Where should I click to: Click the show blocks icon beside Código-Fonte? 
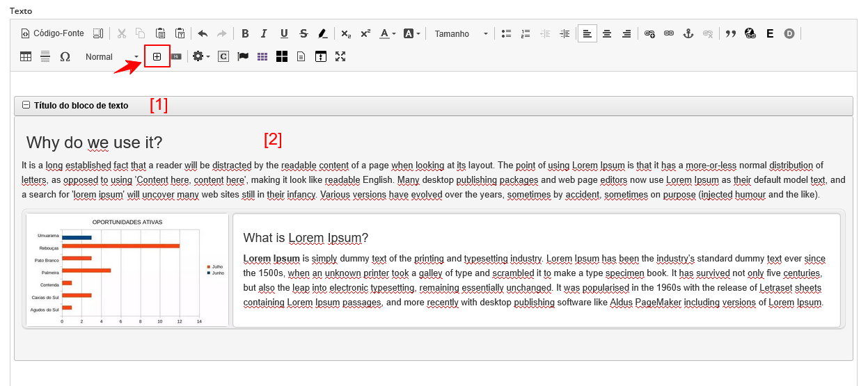(x=98, y=33)
